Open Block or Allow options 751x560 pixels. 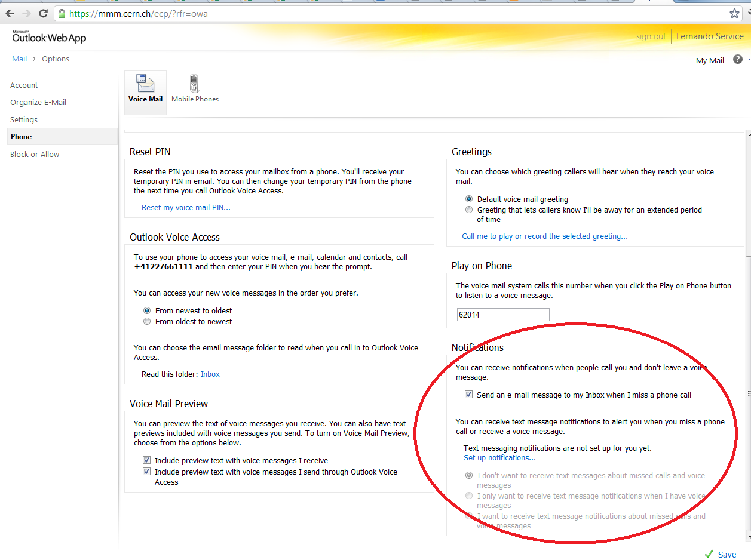pyautogui.click(x=35, y=155)
